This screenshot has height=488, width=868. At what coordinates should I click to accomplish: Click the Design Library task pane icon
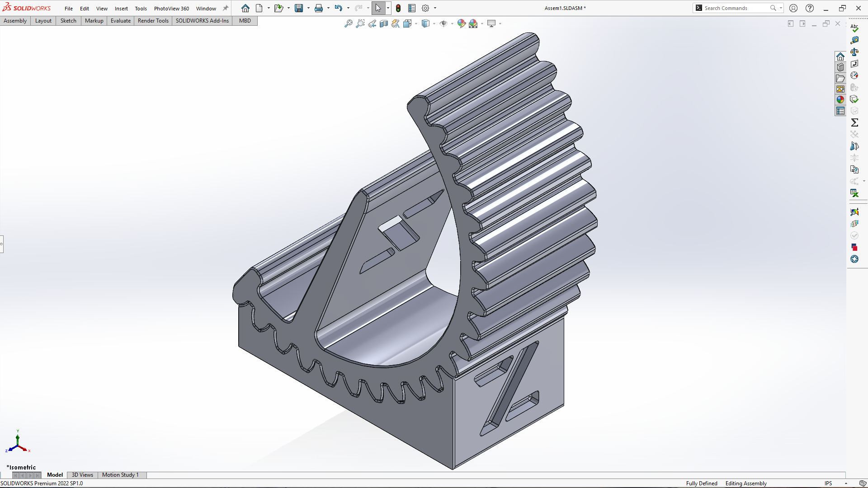(x=840, y=67)
